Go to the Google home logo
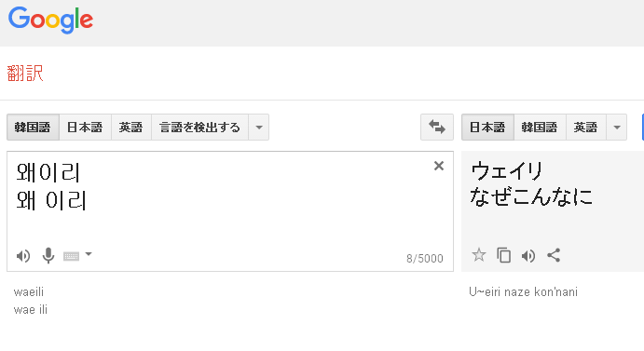The height and width of the screenshot is (351, 644). click(x=50, y=20)
